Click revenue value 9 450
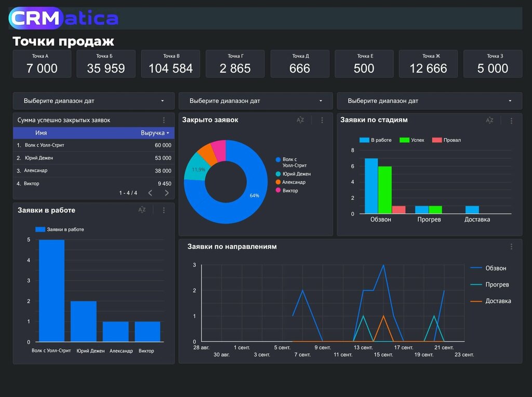 (165, 183)
